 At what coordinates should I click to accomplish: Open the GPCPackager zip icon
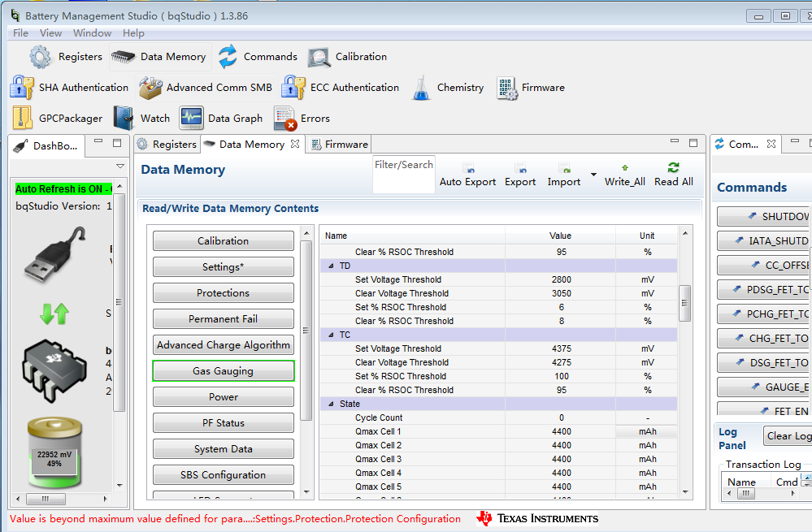coord(22,119)
